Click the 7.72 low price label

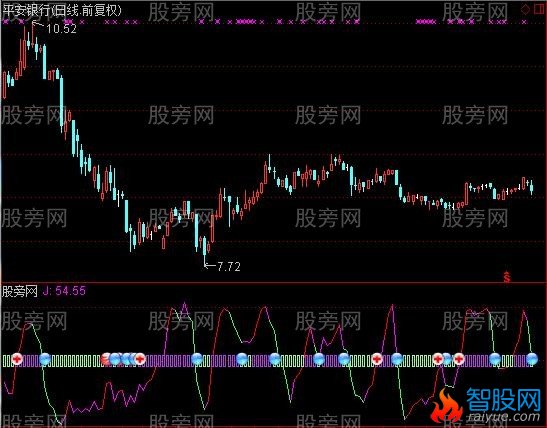229,267
